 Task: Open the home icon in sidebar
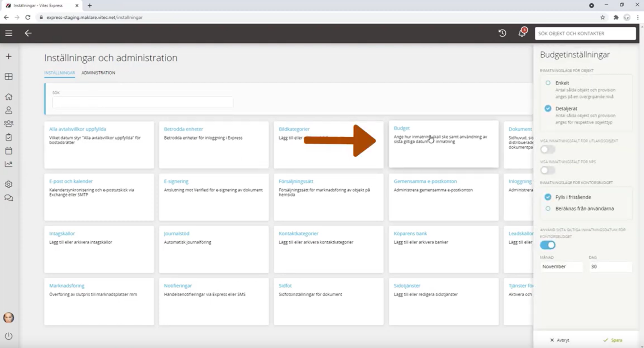pyautogui.click(x=9, y=97)
